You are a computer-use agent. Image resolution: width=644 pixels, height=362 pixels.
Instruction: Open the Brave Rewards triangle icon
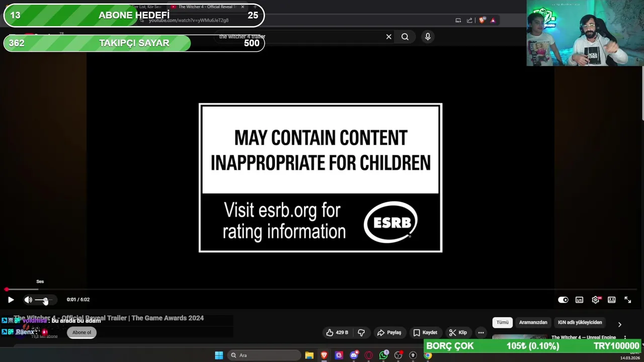[493, 21]
